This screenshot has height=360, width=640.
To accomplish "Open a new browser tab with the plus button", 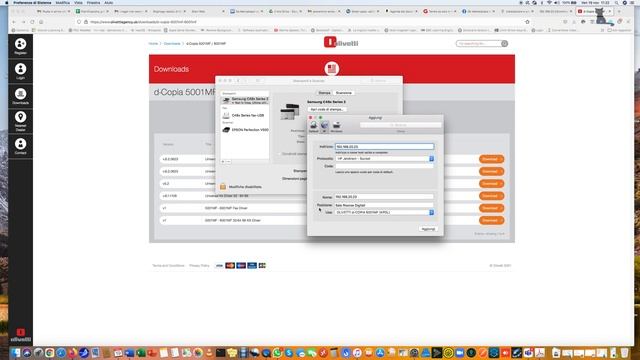I will tap(619, 11).
